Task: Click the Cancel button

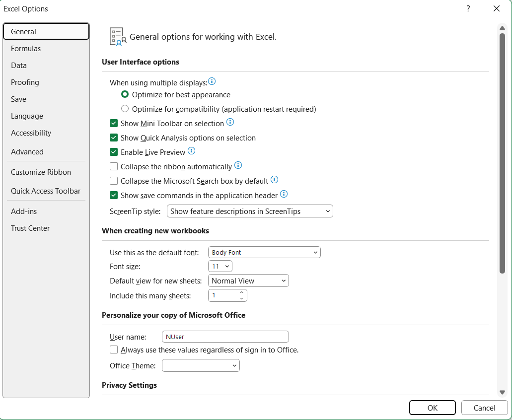Action: coord(484,407)
